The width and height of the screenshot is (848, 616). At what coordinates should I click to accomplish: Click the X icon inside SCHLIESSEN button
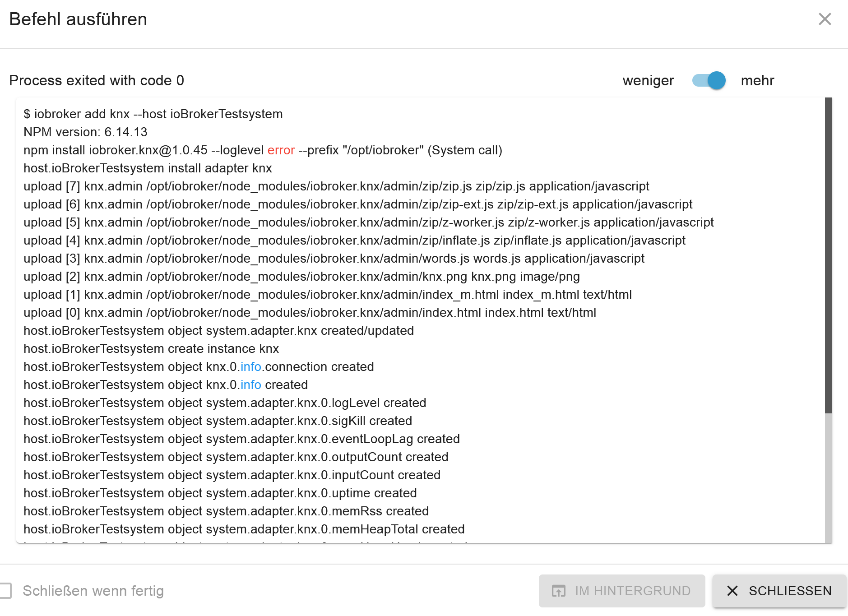point(732,591)
